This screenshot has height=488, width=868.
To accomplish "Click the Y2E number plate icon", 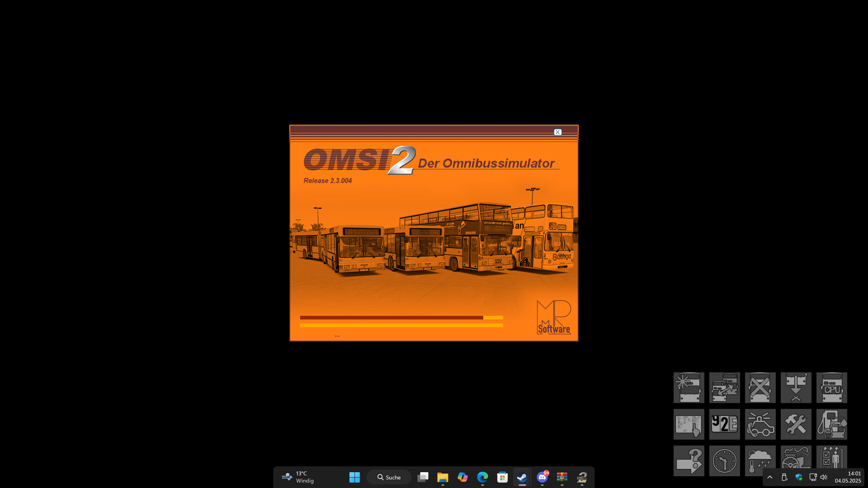I will point(724,424).
